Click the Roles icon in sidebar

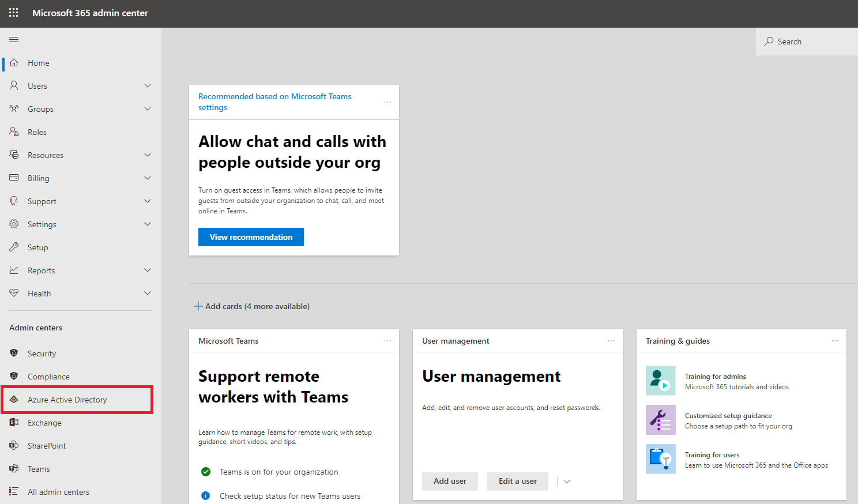pyautogui.click(x=14, y=132)
